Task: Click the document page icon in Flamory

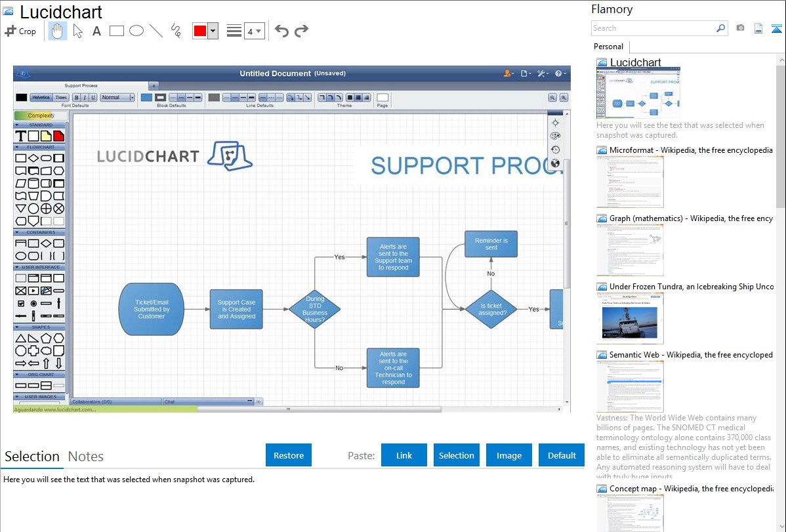Action: coord(758,28)
